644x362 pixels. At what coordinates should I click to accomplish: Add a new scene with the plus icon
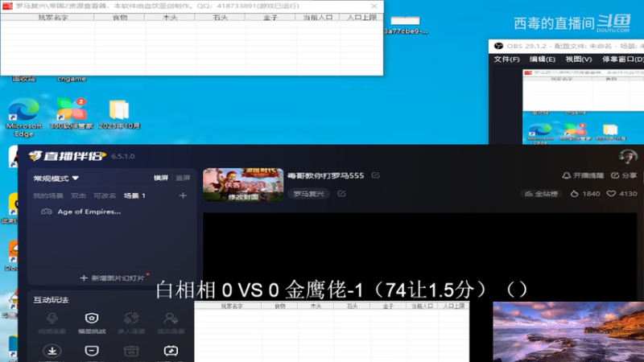click(183, 195)
